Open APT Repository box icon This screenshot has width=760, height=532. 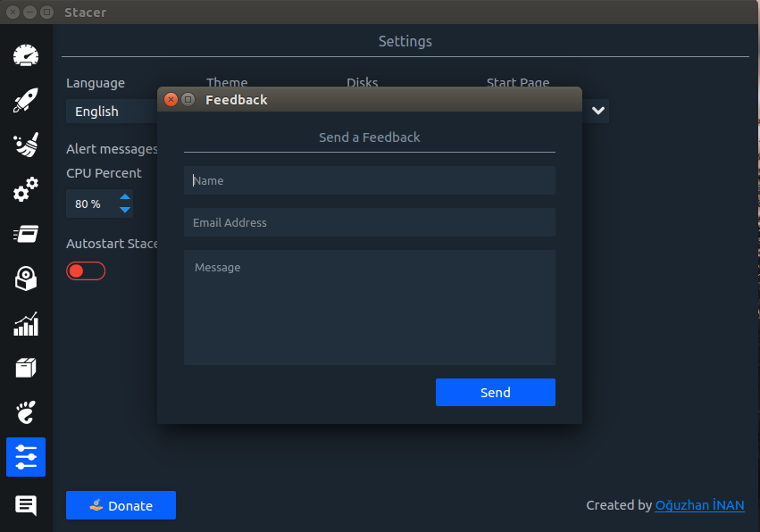click(x=26, y=368)
